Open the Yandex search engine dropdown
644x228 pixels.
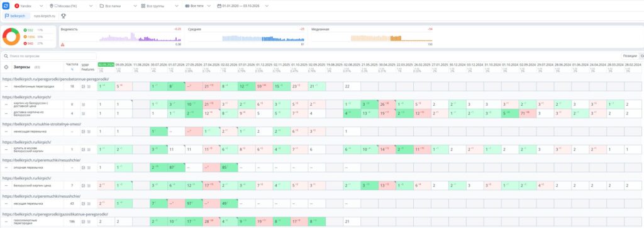(x=29, y=6)
